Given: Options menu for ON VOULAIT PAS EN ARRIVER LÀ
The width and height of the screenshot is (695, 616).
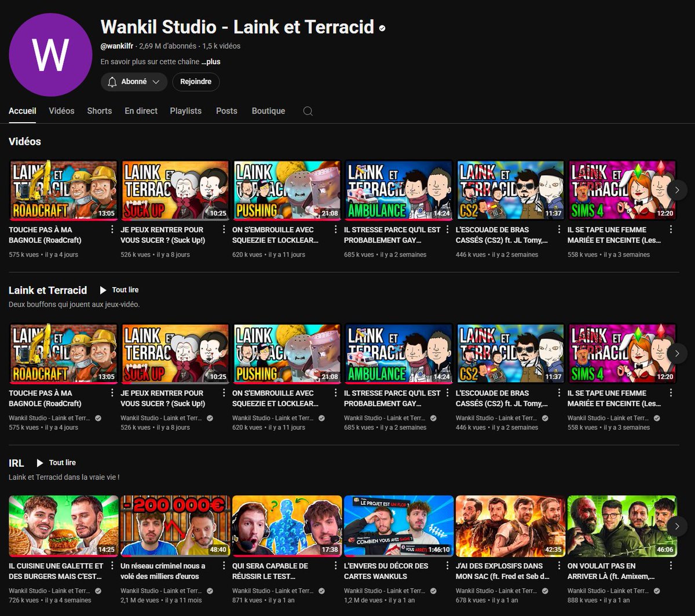Looking at the screenshot, I should click(671, 566).
